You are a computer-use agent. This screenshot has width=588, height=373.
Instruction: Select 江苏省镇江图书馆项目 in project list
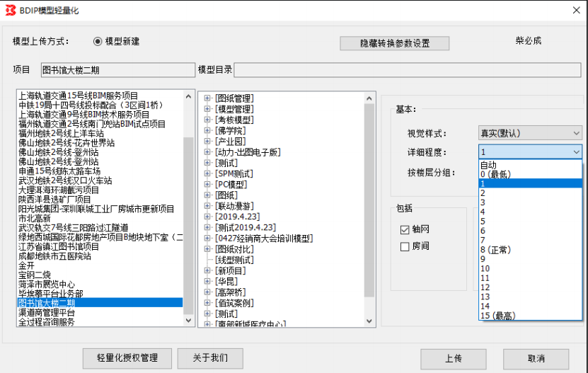(x=59, y=246)
